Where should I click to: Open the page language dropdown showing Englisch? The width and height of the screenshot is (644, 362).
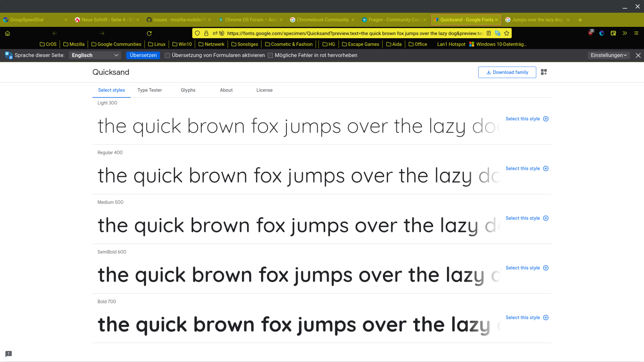click(x=95, y=55)
